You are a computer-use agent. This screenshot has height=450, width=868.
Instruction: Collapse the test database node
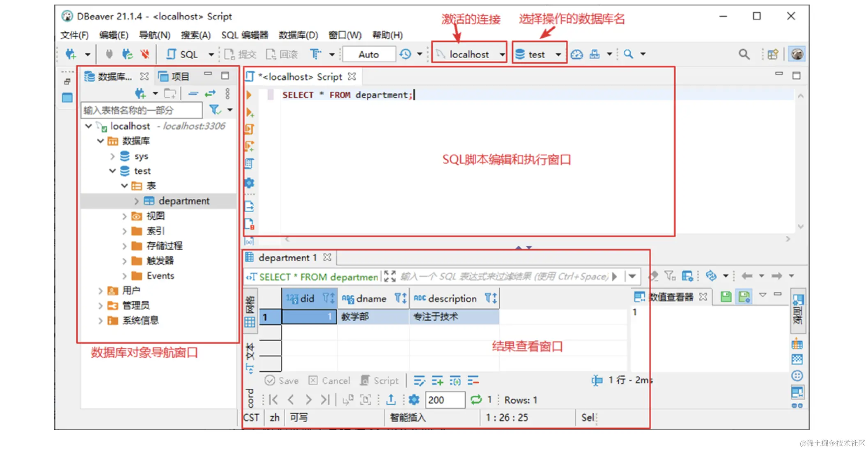[x=112, y=171]
